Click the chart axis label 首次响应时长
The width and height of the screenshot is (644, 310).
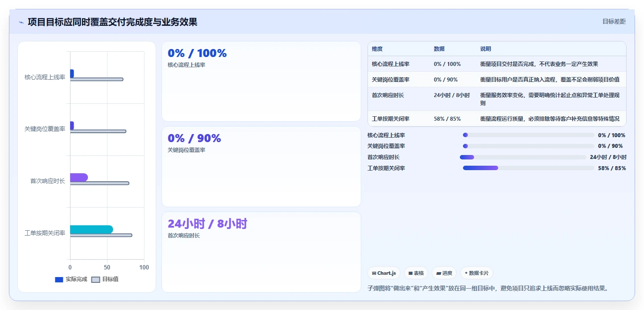coord(48,181)
